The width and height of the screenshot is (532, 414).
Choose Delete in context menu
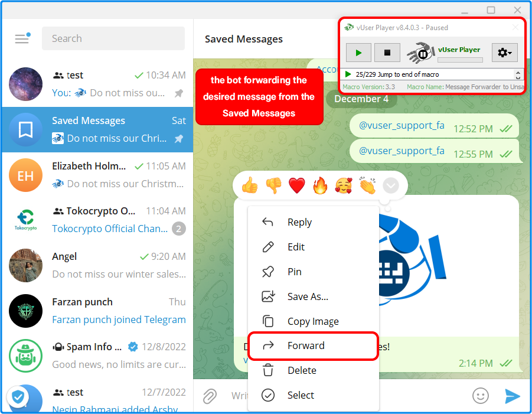click(x=314, y=370)
